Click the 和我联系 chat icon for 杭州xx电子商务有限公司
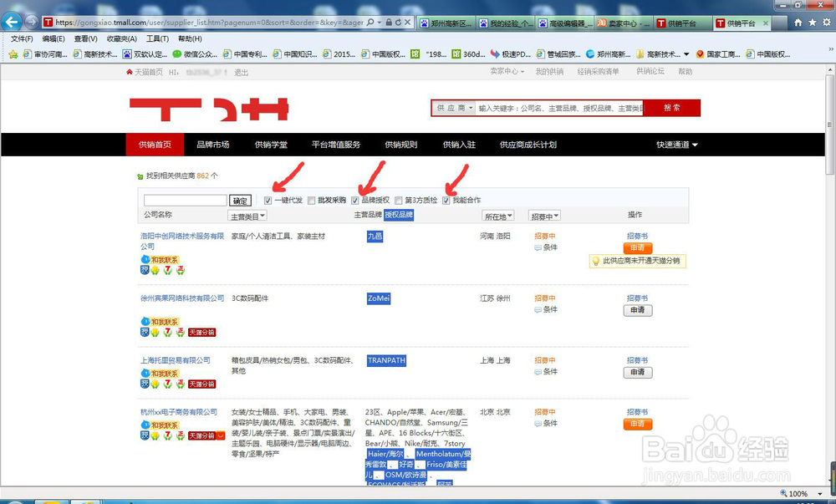This screenshot has height=504, width=836. [160, 425]
